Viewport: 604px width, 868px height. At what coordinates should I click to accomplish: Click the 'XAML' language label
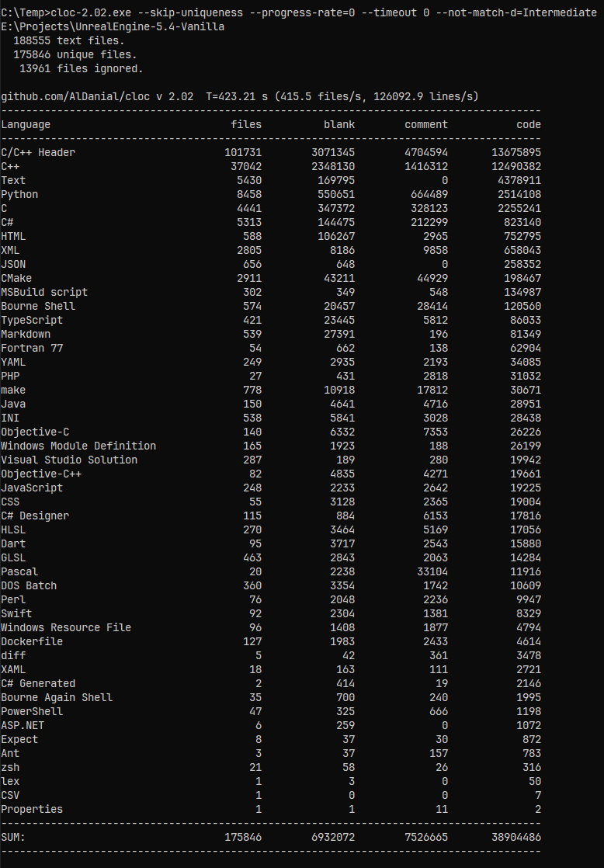coord(13,669)
